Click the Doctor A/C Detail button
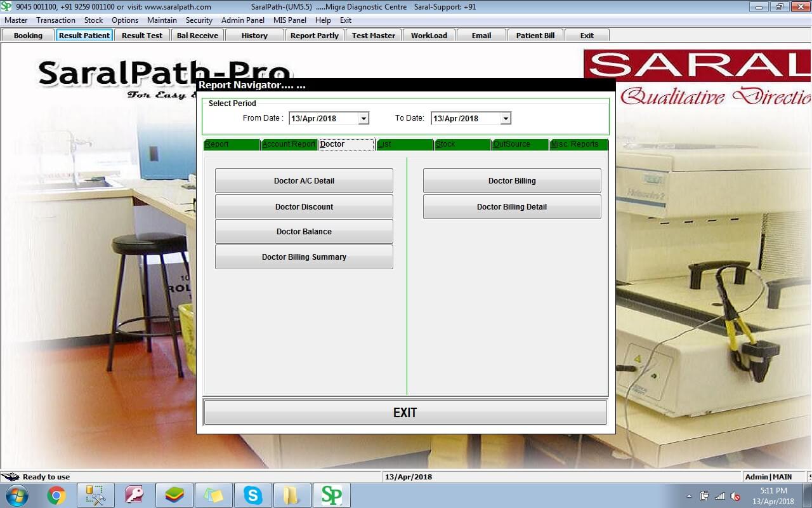 304,181
